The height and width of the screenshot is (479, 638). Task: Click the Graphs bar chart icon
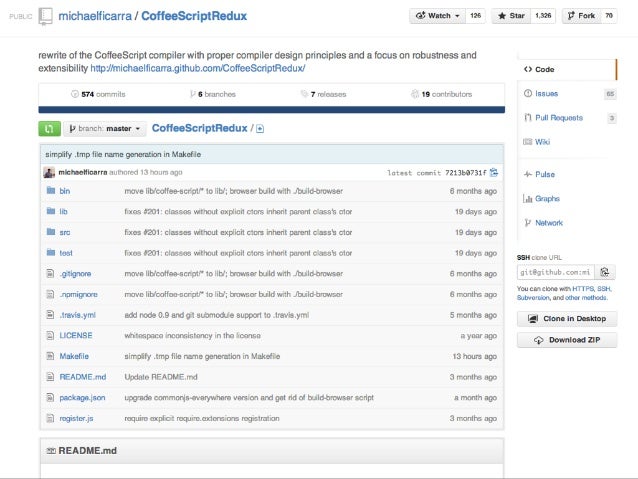(x=528, y=199)
